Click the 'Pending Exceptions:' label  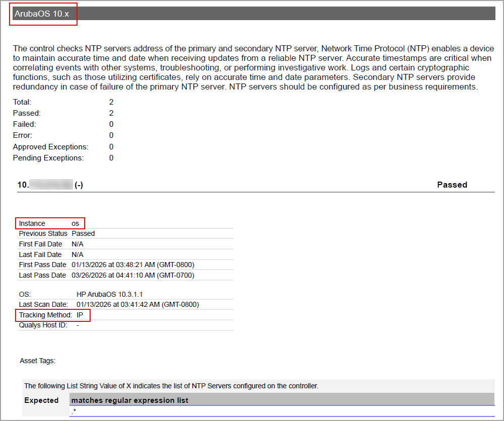pyautogui.click(x=48, y=158)
